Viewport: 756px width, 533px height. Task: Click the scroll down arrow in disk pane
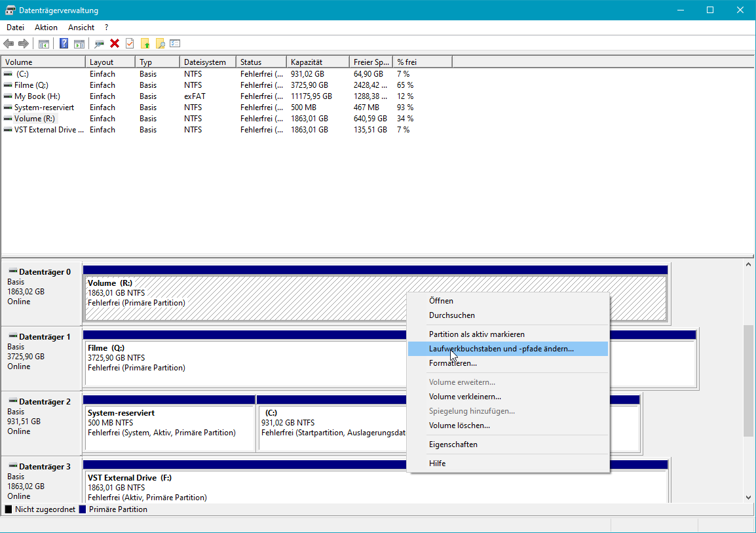click(748, 498)
